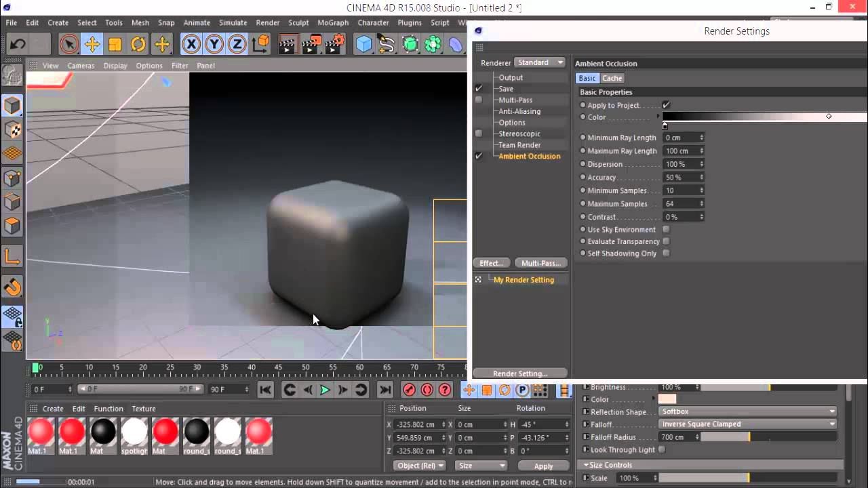Activate the Scale tool
The image size is (868, 488).
tap(115, 45)
